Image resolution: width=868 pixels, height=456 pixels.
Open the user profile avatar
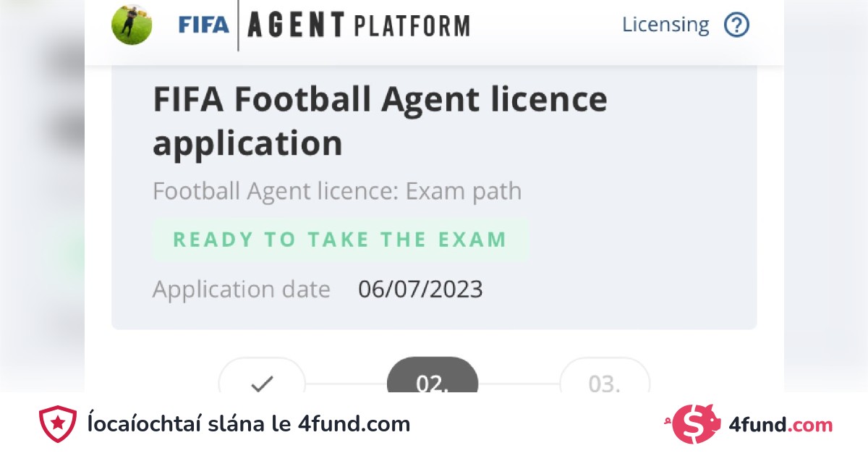coord(132,25)
